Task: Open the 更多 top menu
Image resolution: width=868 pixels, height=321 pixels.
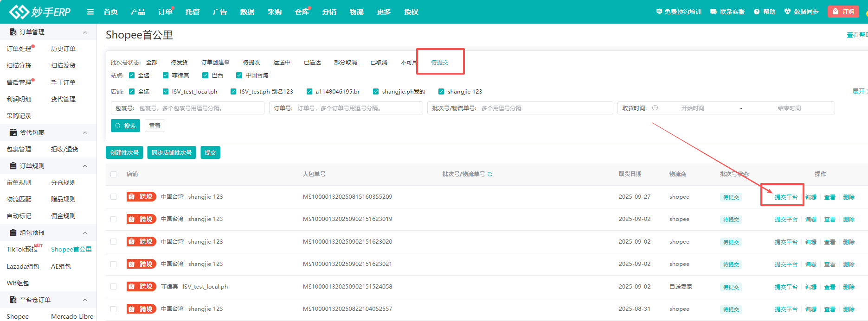Action: point(384,12)
